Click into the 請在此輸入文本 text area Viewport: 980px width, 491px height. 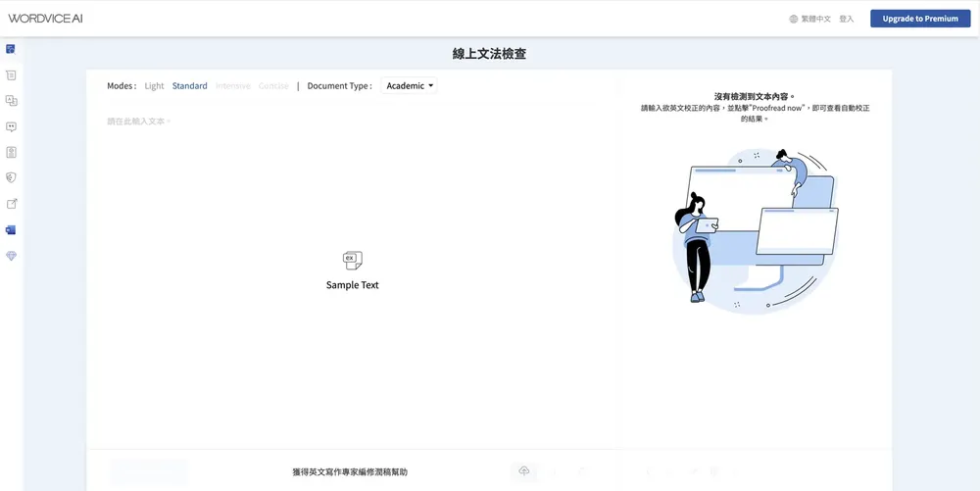pyautogui.click(x=353, y=274)
